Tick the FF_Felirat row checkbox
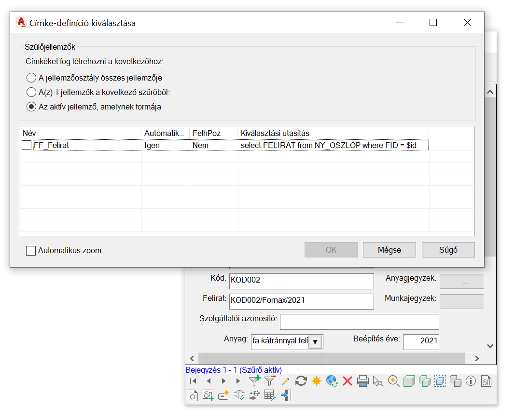This screenshot has height=420, width=515. coord(26,145)
